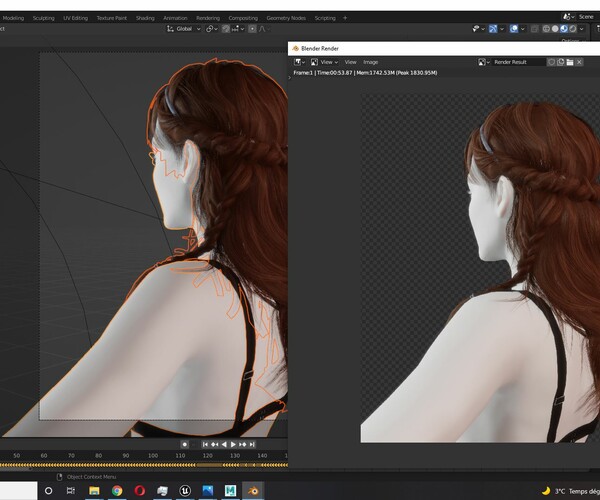Select Wireframe viewport shading
The image size is (600, 500).
coord(546,29)
